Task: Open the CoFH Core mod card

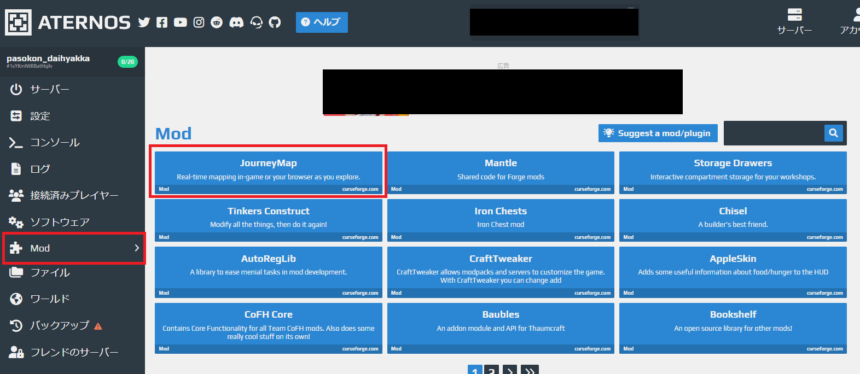Action: point(269,328)
